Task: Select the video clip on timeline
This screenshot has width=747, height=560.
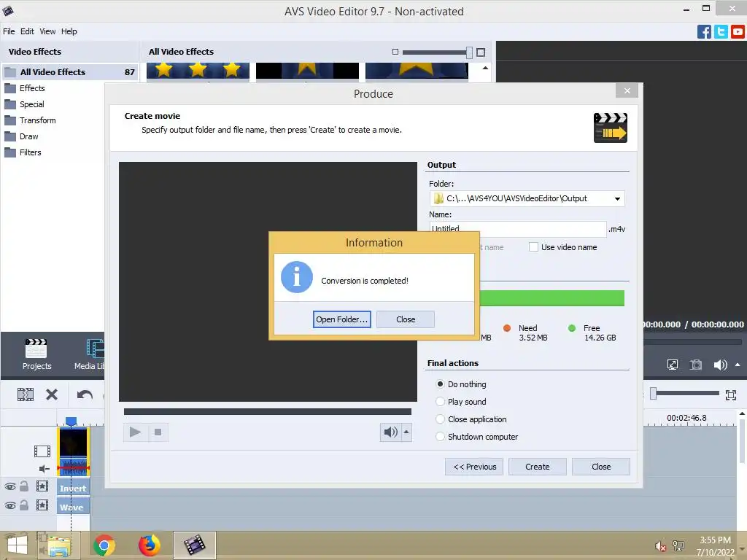Action: coord(74,451)
